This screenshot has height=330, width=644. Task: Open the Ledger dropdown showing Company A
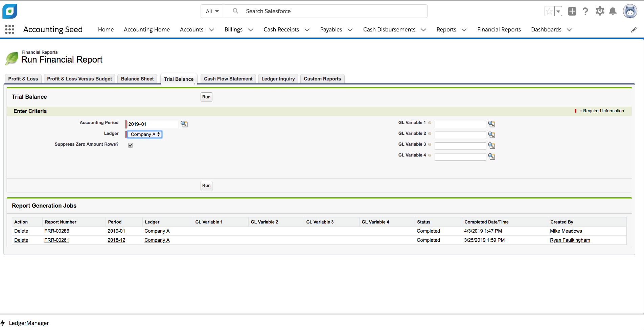click(x=144, y=134)
